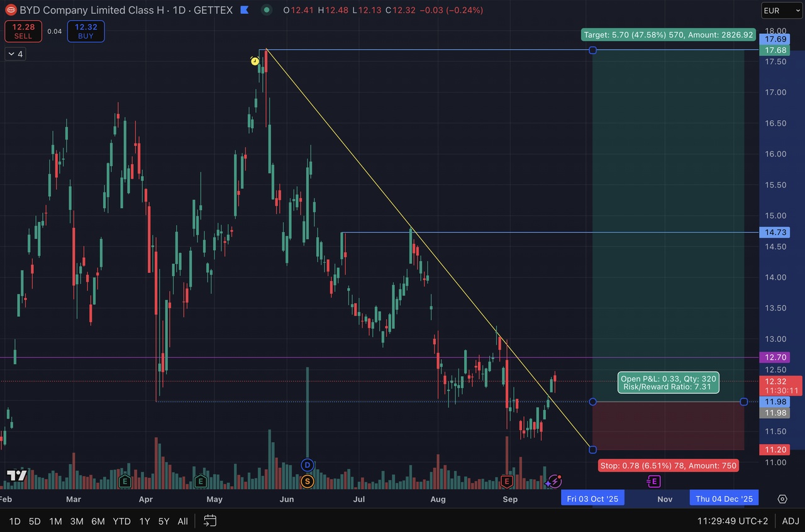This screenshot has width=805, height=532.
Task: Select the 6M time range
Action: 98,521
